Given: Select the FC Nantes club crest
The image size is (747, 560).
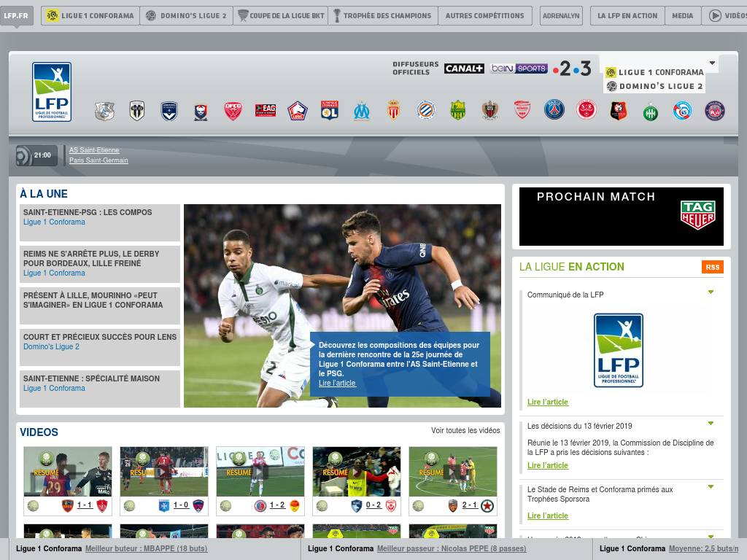Looking at the screenshot, I should 458,110.
